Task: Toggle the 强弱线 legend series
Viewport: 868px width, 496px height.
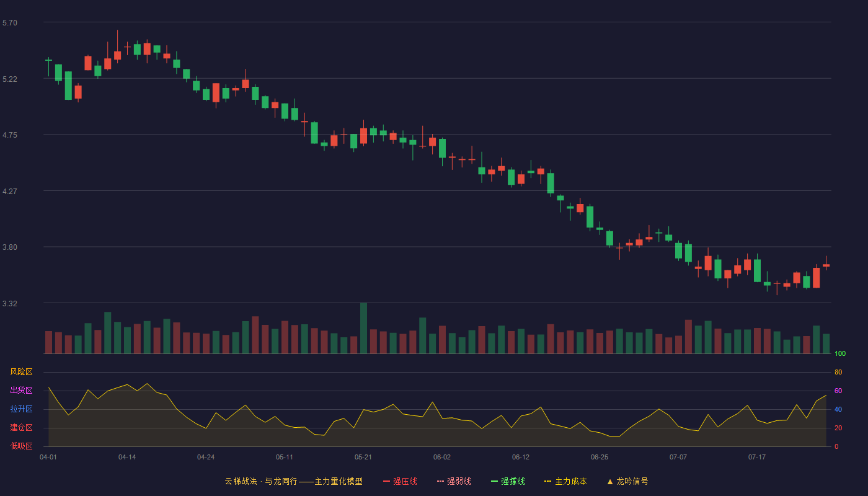Action: pyautogui.click(x=454, y=481)
